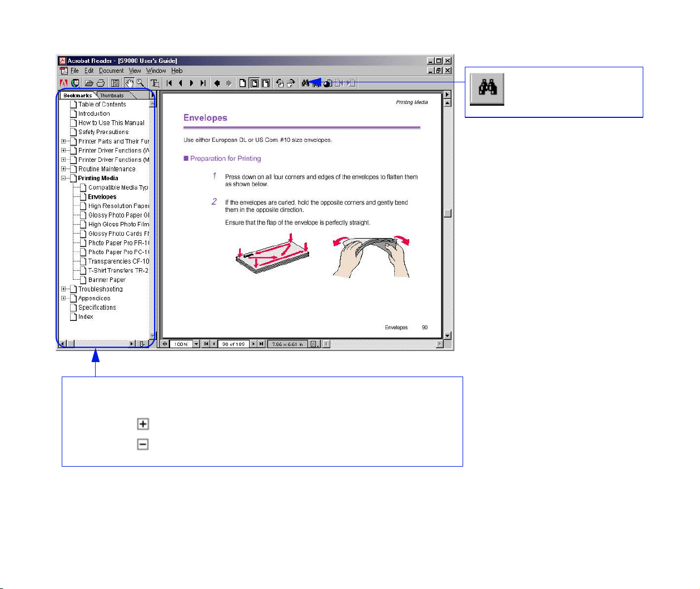
Task: Open the File menu
Action: pyautogui.click(x=75, y=71)
